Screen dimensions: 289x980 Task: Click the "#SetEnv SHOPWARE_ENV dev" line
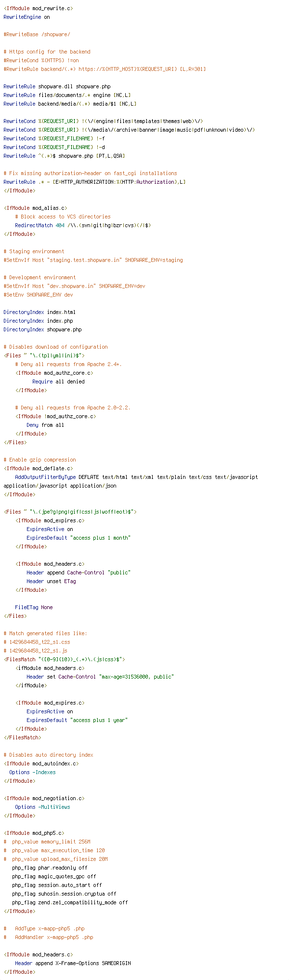38,295
